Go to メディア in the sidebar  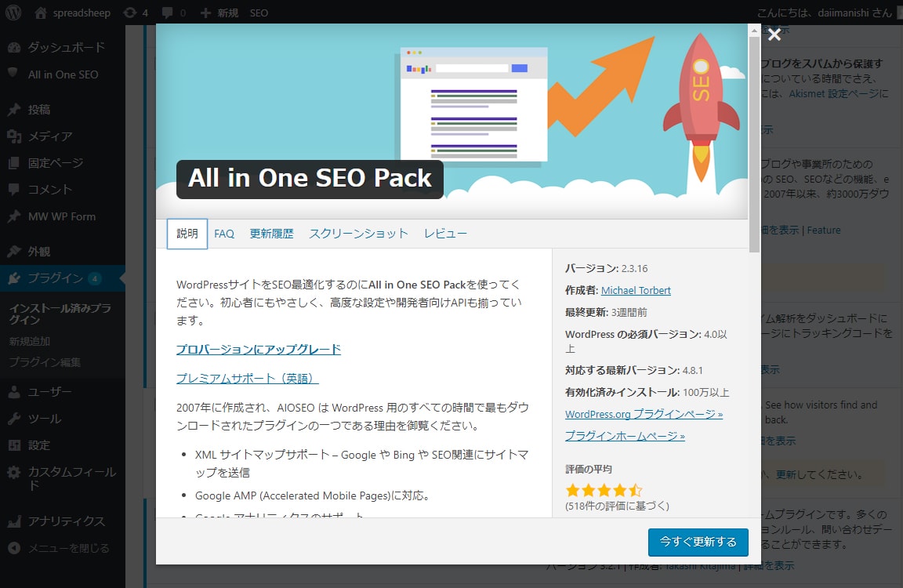(x=49, y=136)
